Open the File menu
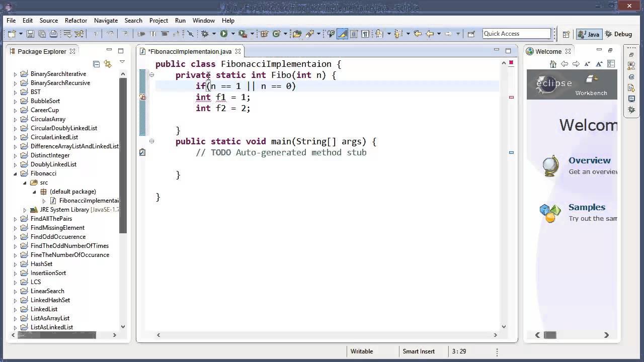The width and height of the screenshot is (644, 362). [x=11, y=21]
